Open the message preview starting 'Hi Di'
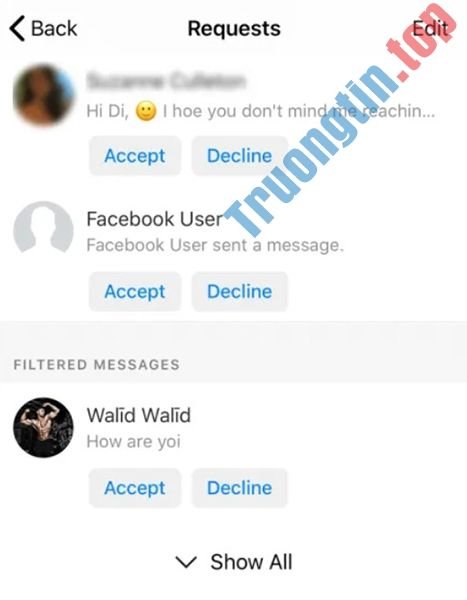The width and height of the screenshot is (467, 600). 261,111
